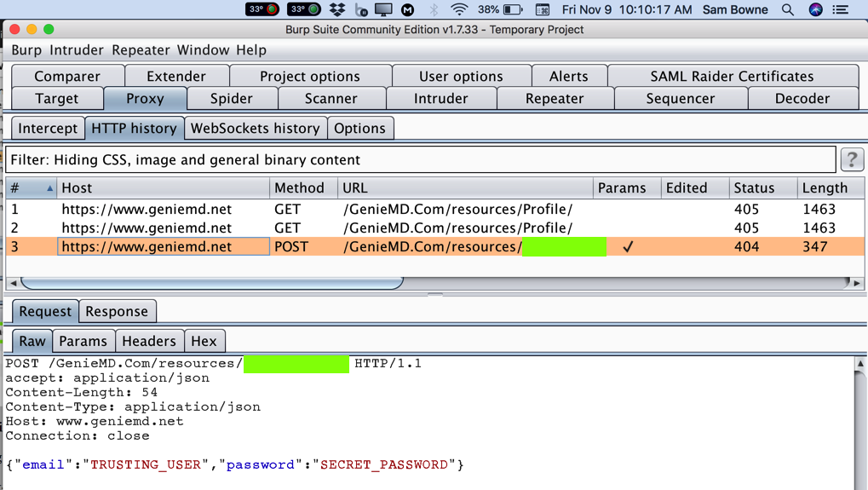Open the Notification Center list icon
Image resolution: width=868 pixels, height=490 pixels.
pyautogui.click(x=841, y=9)
